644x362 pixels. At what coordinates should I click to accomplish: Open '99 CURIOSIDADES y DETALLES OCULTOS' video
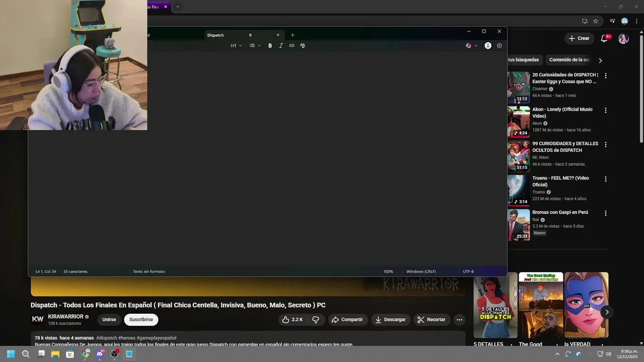click(565, 147)
